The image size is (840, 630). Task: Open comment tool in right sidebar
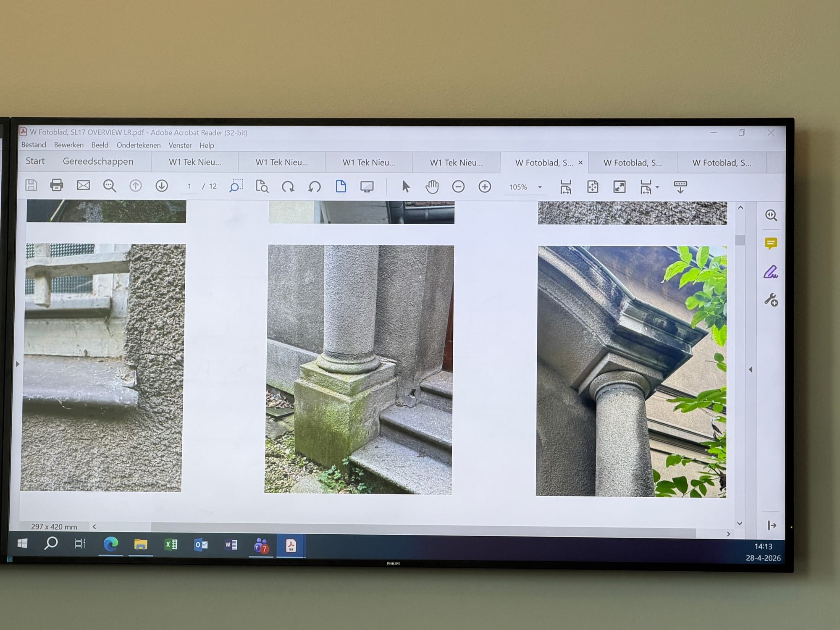[771, 243]
